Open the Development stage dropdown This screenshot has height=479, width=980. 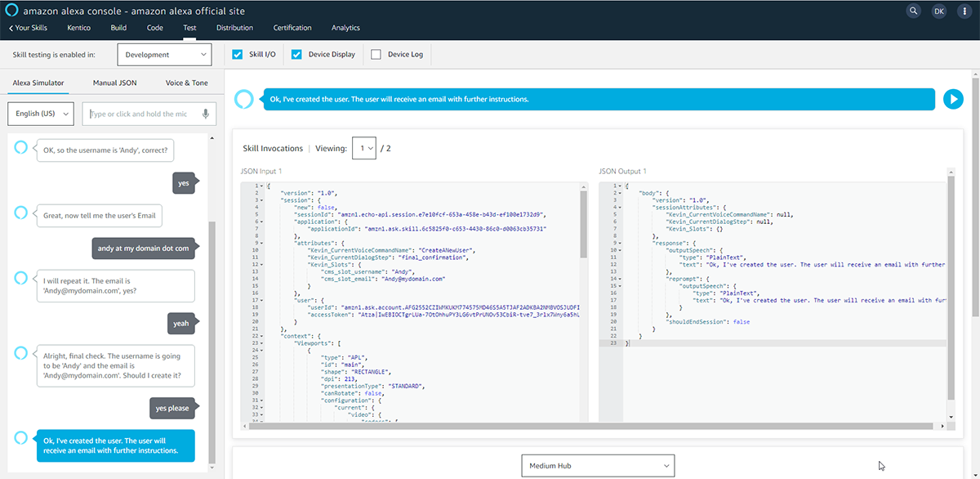pyautogui.click(x=164, y=55)
